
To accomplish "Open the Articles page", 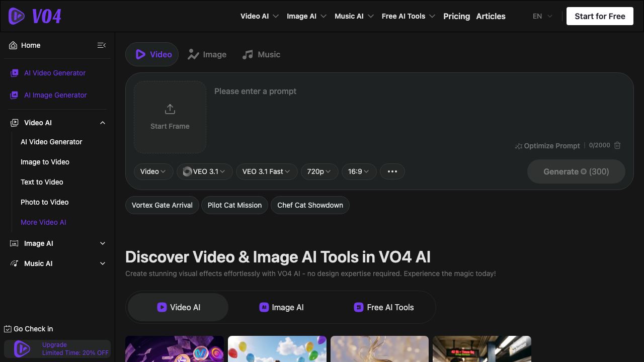I will [x=491, y=16].
